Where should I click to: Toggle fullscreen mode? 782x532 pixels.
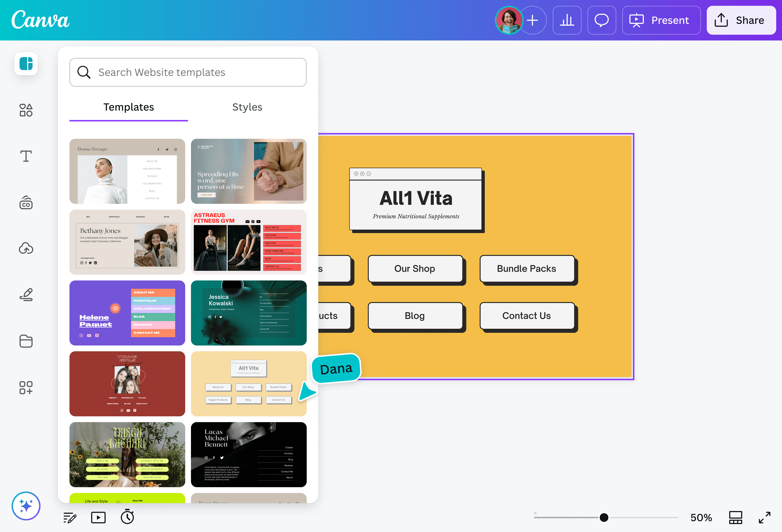tap(765, 517)
